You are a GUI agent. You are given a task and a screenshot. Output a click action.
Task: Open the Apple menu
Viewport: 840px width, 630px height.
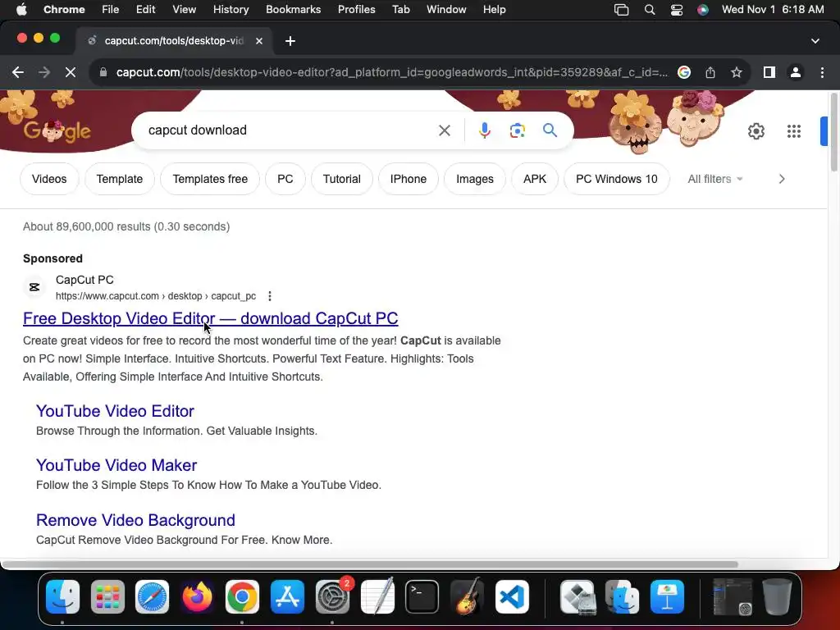[x=21, y=10]
